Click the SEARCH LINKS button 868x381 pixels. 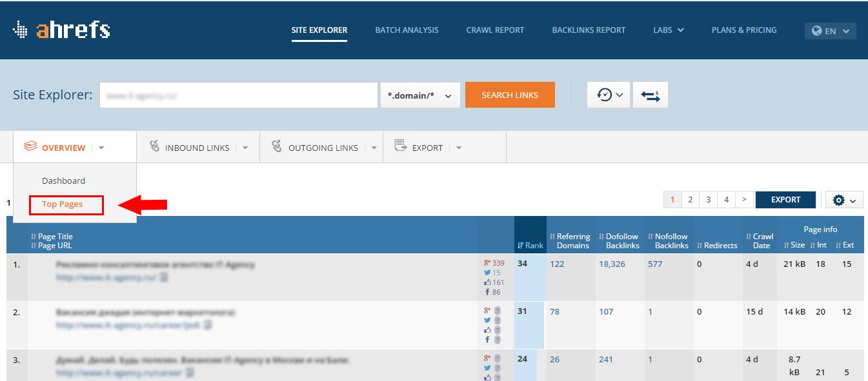click(x=510, y=95)
